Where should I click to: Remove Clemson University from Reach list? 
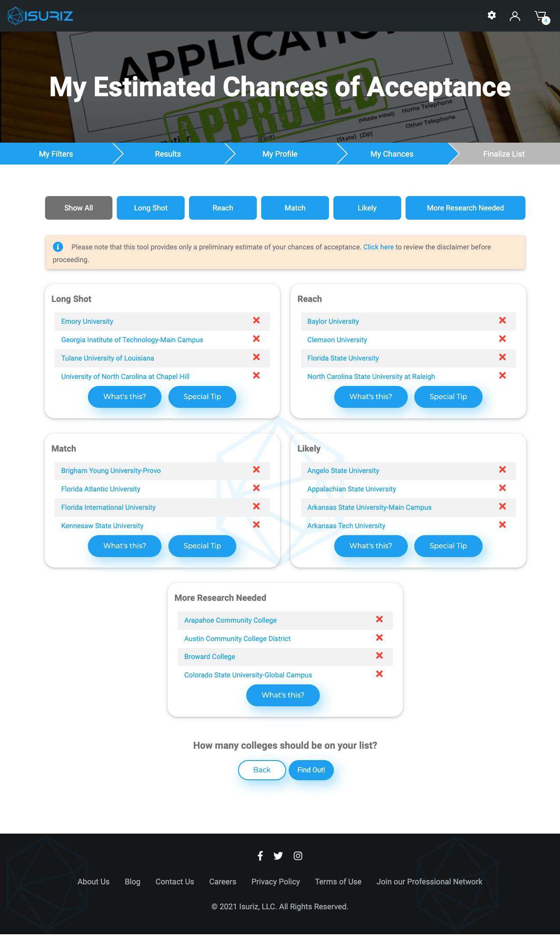click(502, 339)
